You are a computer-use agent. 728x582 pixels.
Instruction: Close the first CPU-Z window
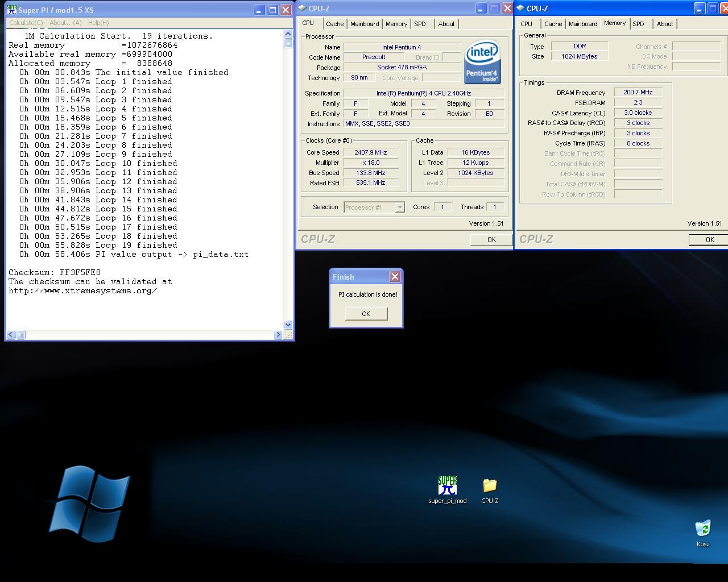(x=507, y=9)
